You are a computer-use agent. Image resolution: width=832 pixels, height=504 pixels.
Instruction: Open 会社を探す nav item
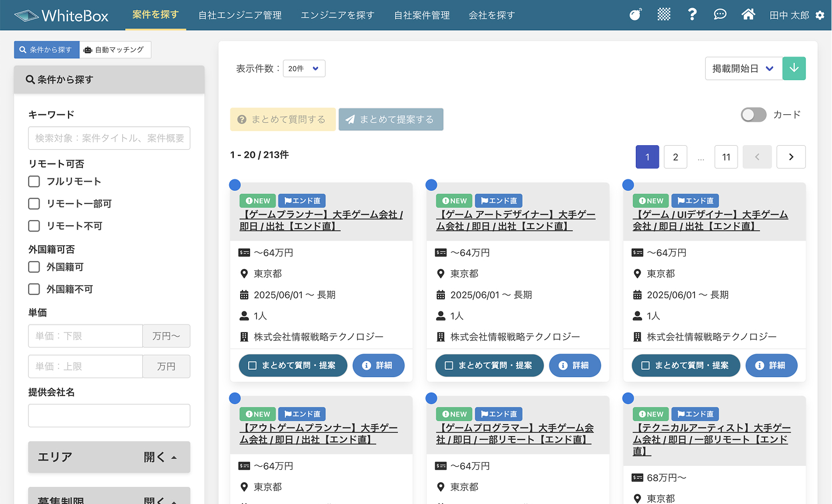click(x=492, y=15)
